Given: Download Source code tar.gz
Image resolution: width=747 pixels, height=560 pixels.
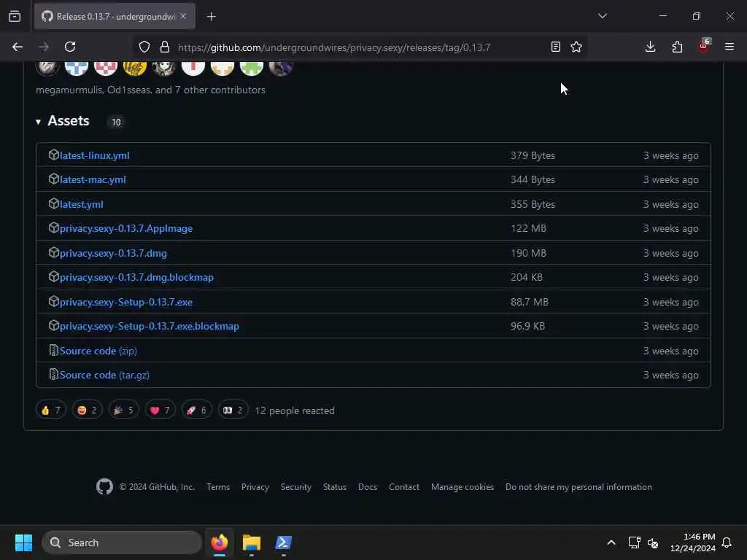Looking at the screenshot, I should pyautogui.click(x=104, y=376).
